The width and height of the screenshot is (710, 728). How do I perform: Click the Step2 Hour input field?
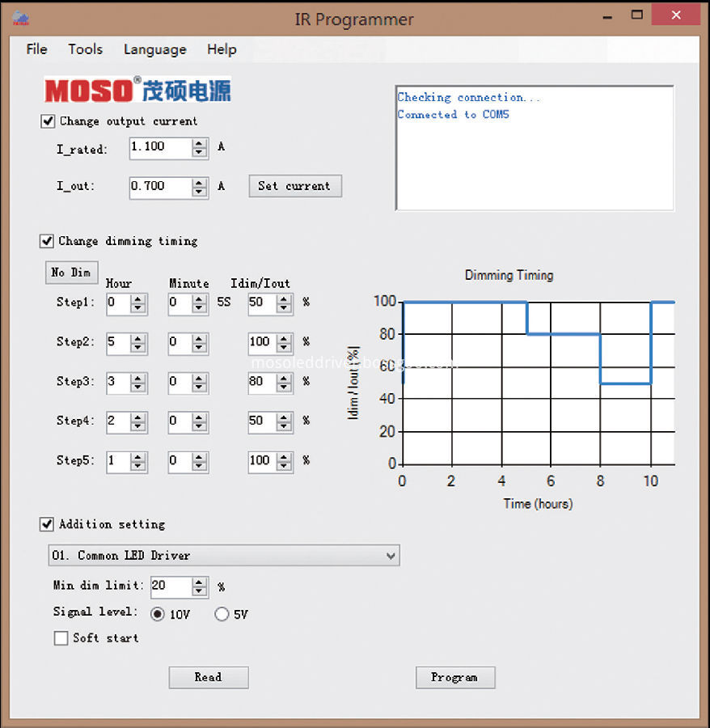(118, 342)
